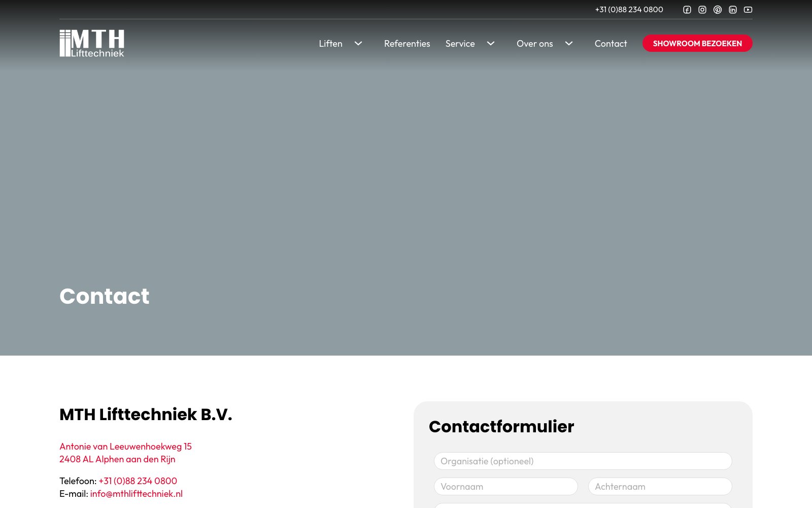Open the YouTube social icon
This screenshot has width=812, height=508.
pos(748,10)
